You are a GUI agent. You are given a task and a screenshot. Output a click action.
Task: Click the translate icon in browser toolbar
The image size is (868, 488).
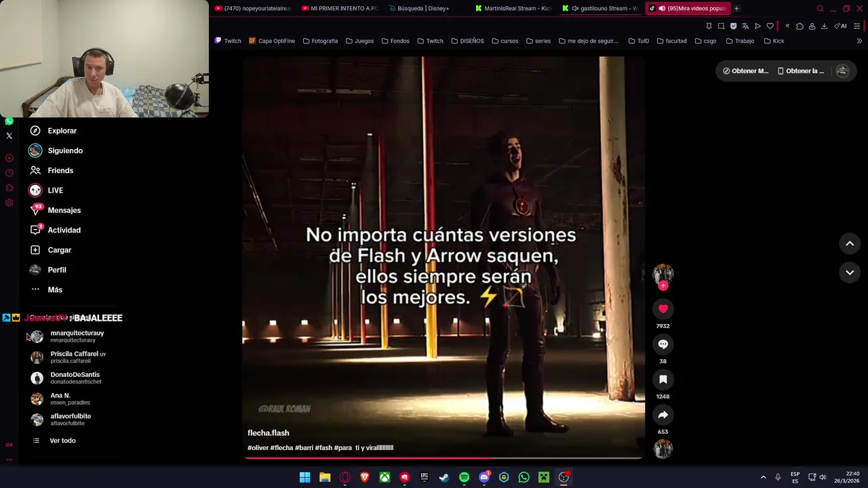point(745,26)
